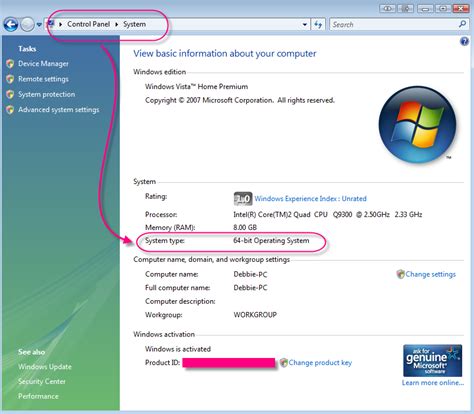Click the magnifying glass search icon

click(x=462, y=24)
